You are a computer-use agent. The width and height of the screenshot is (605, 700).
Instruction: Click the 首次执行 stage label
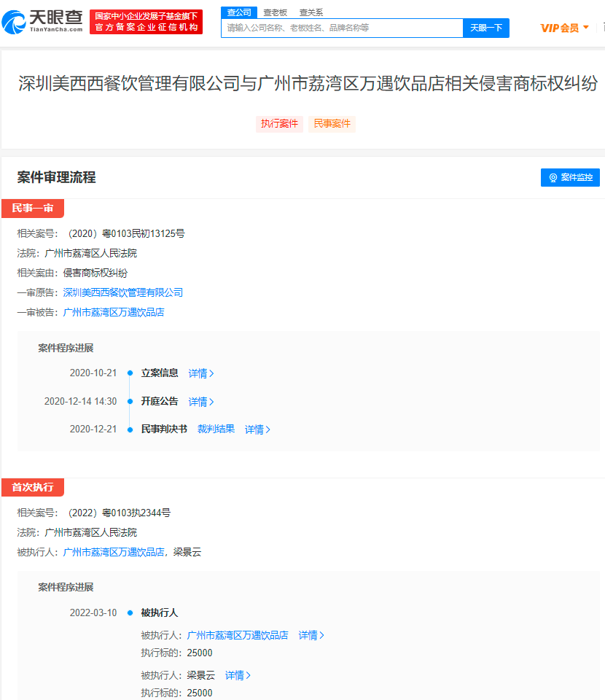(x=33, y=487)
